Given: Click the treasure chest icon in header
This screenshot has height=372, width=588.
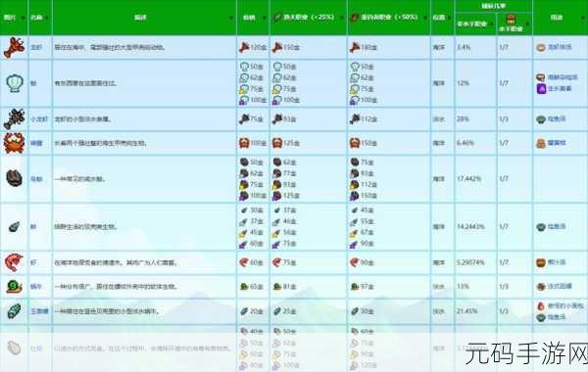Looking at the screenshot, I should point(511,20).
